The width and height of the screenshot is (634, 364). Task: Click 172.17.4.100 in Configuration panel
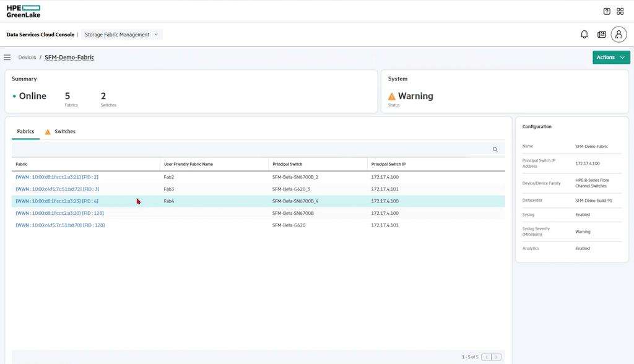pos(587,163)
